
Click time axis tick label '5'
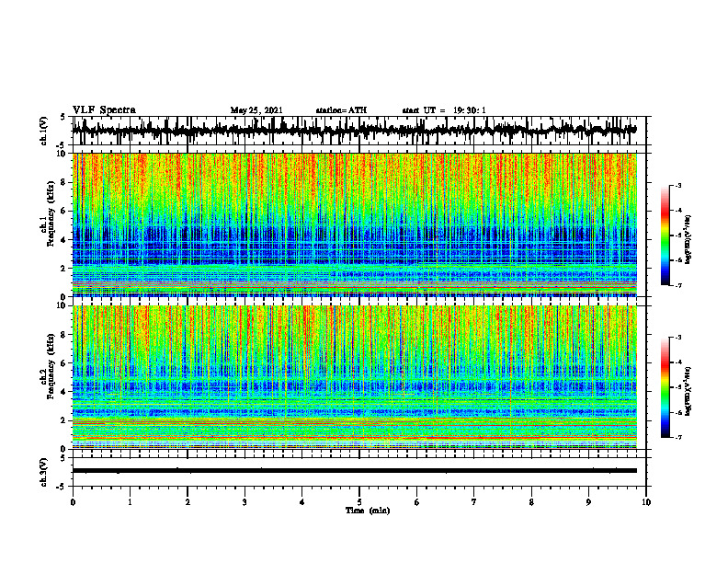(359, 502)
